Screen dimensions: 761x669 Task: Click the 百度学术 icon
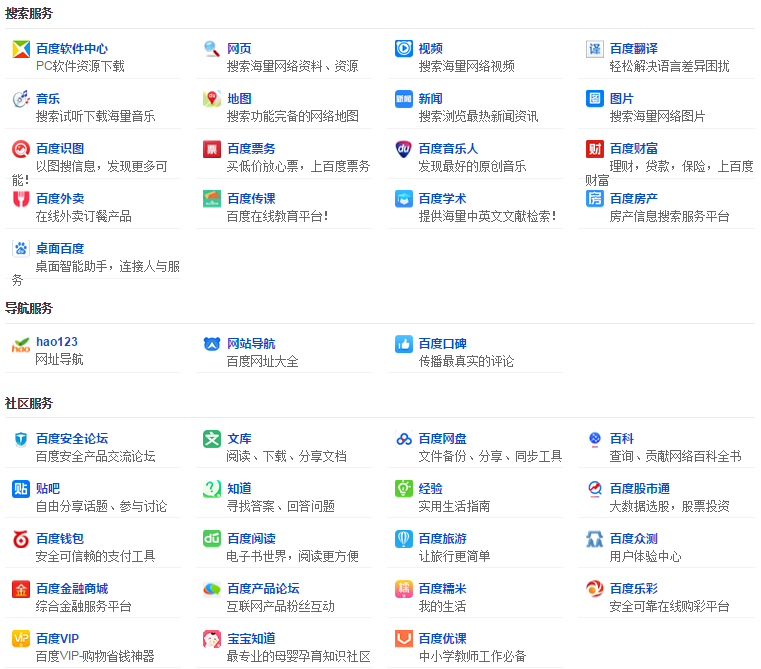403,199
